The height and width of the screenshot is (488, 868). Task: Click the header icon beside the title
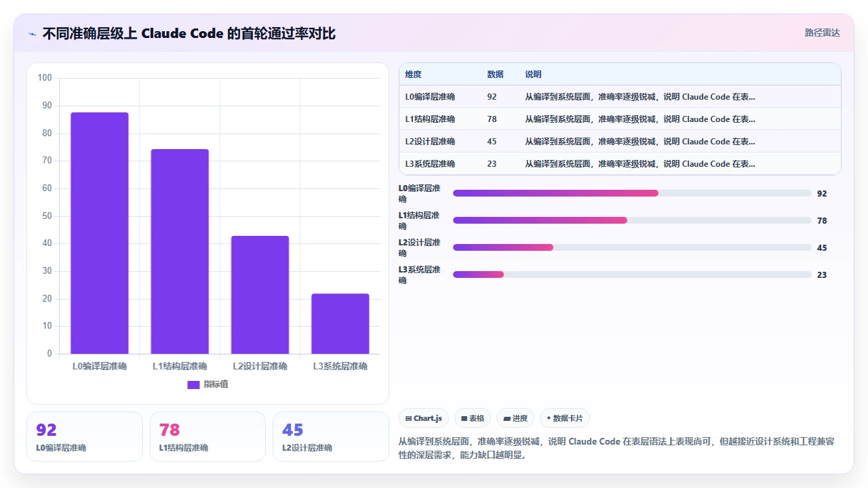[x=33, y=34]
